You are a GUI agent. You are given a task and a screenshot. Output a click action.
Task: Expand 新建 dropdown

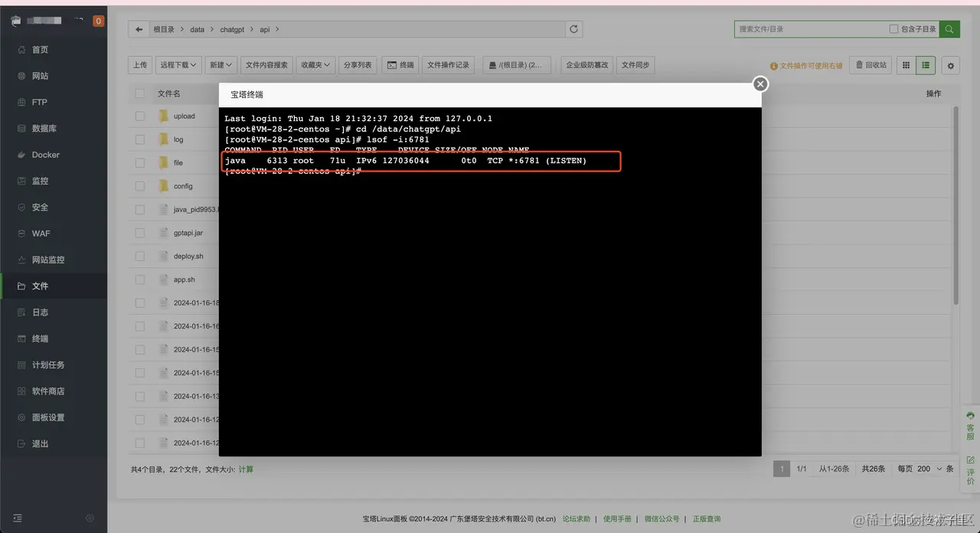pos(221,65)
